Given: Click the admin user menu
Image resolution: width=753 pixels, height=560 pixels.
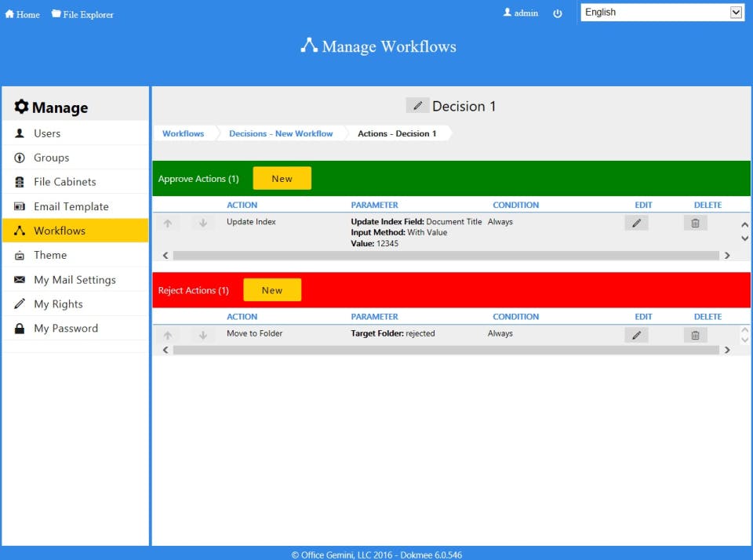Looking at the screenshot, I should point(521,13).
